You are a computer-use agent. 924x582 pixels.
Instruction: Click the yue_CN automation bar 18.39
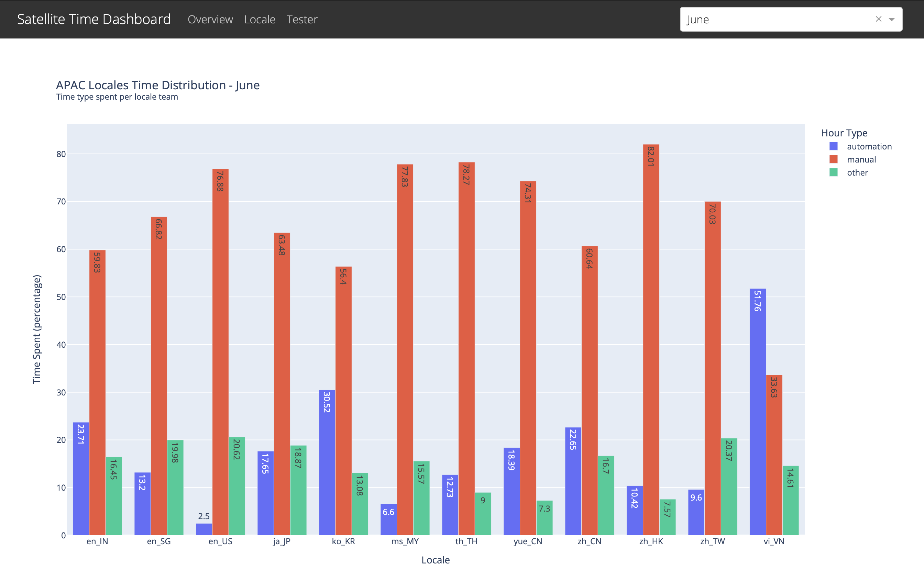(511, 491)
